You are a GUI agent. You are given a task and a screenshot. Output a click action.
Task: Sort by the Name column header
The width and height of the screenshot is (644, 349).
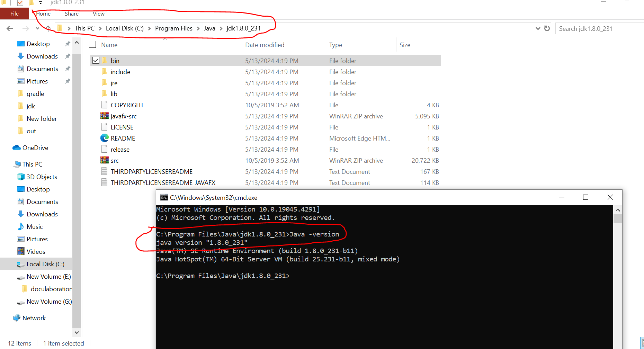109,45
